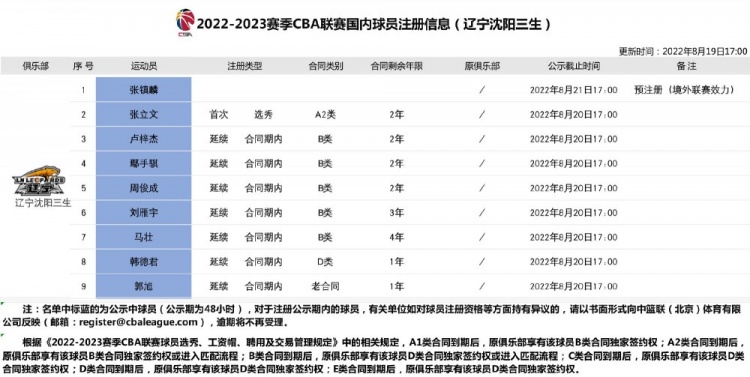Viewport: 750px width, 377px height.
Task: Click the 老合同 contract cell for 郭旭
Action: pos(325,286)
